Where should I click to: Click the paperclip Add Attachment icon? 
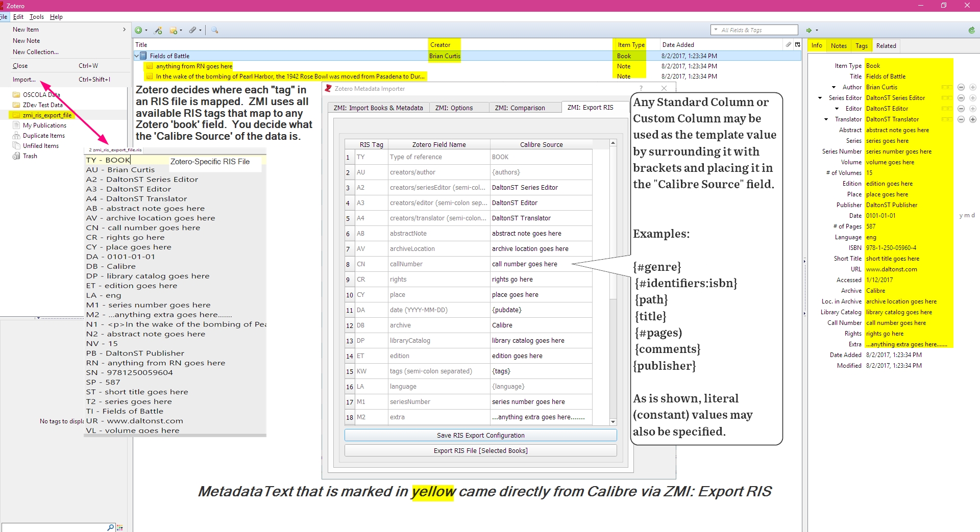193,31
